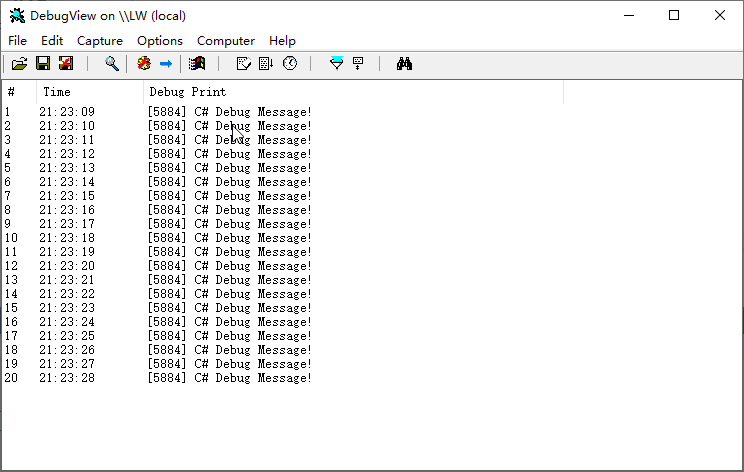Toggle Capture Win32 with the Windows flag icon
Image resolution: width=744 pixels, height=472 pixels.
(x=197, y=64)
